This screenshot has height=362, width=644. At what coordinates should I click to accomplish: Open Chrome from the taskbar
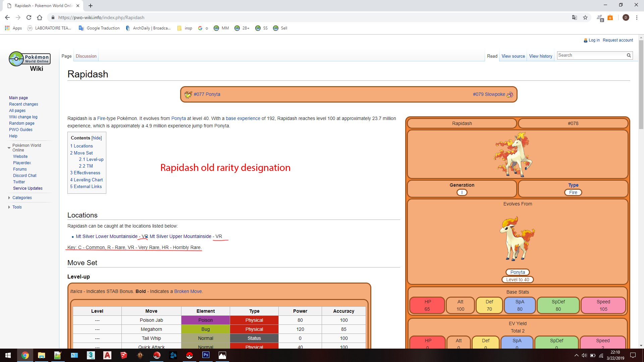[25, 355]
